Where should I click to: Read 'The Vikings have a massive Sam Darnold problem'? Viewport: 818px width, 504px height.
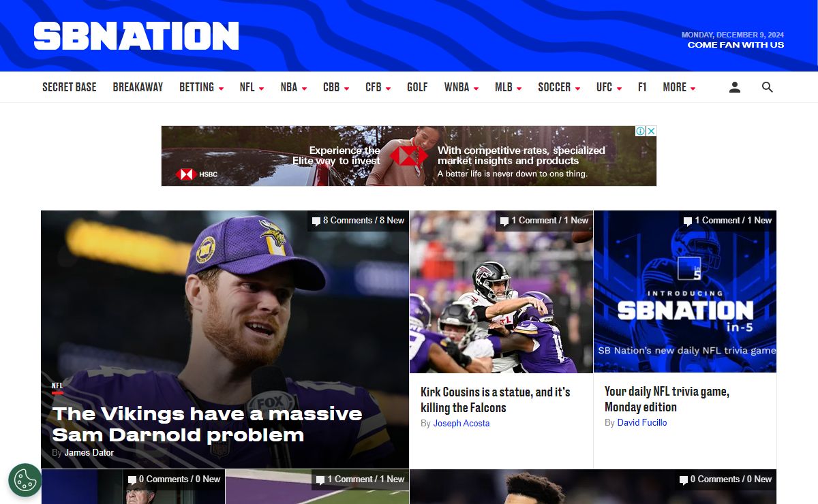click(x=207, y=424)
